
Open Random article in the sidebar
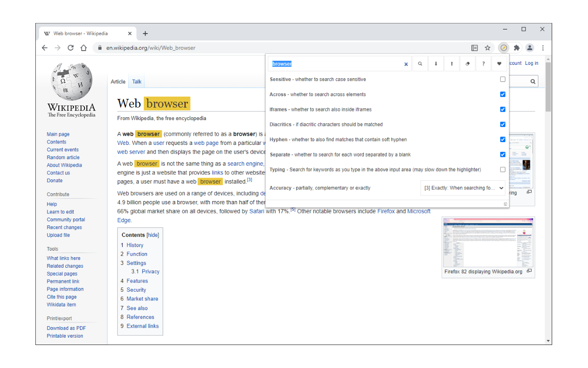point(63,157)
